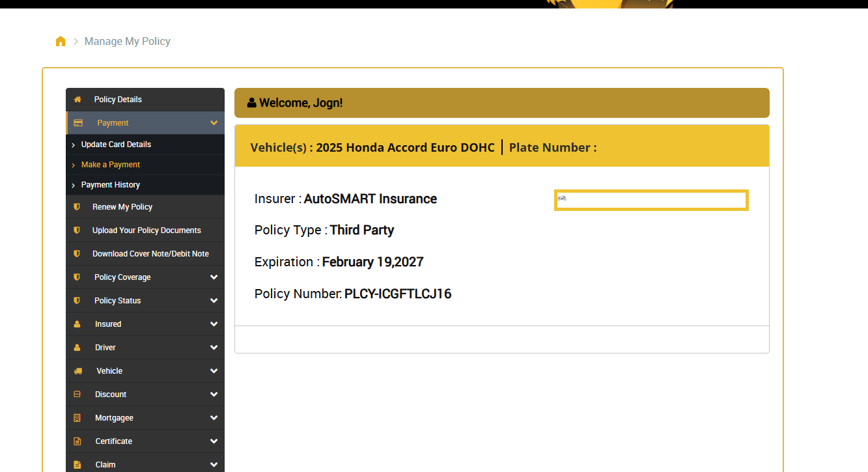
Task: Go to Upload Your Policy Documents
Action: [147, 230]
